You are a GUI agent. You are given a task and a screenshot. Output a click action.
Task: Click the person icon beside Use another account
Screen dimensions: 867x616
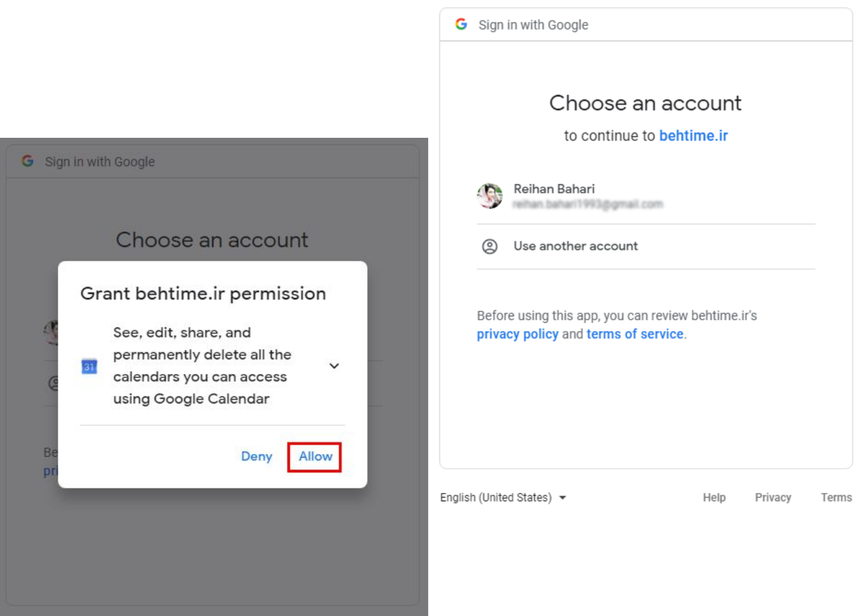[x=489, y=246]
